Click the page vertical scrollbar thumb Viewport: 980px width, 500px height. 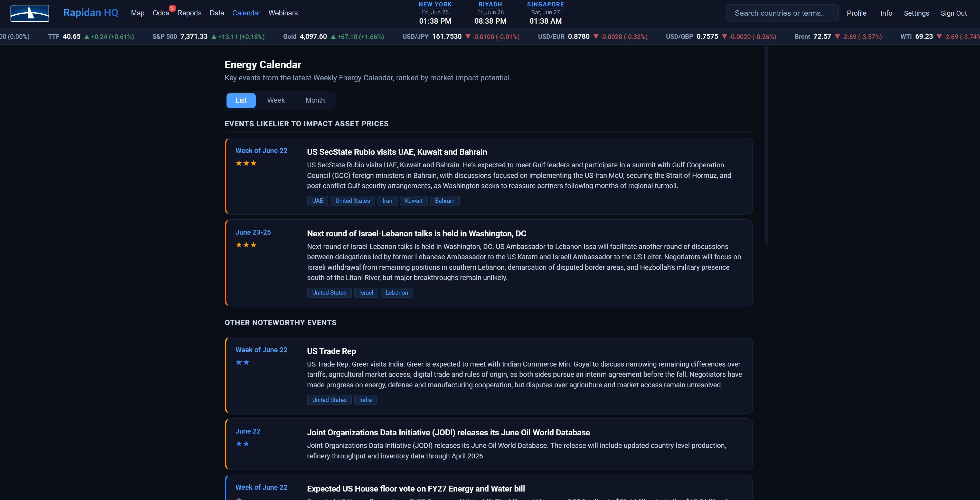pyautogui.click(x=766, y=145)
